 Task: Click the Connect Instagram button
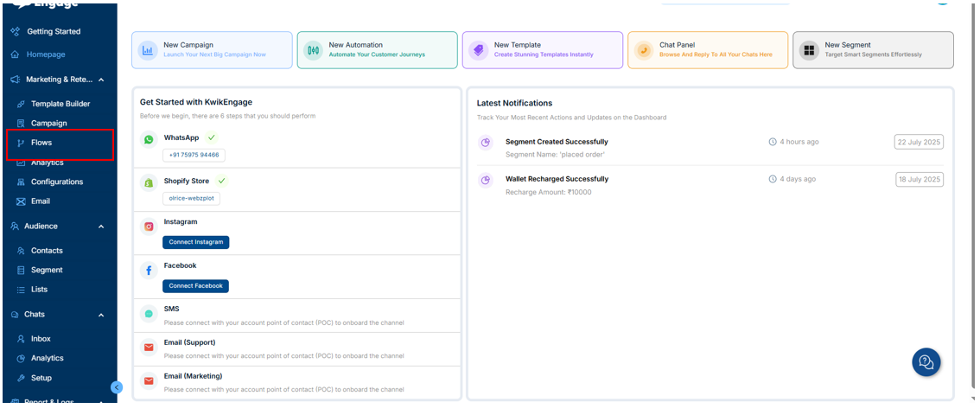[195, 242]
